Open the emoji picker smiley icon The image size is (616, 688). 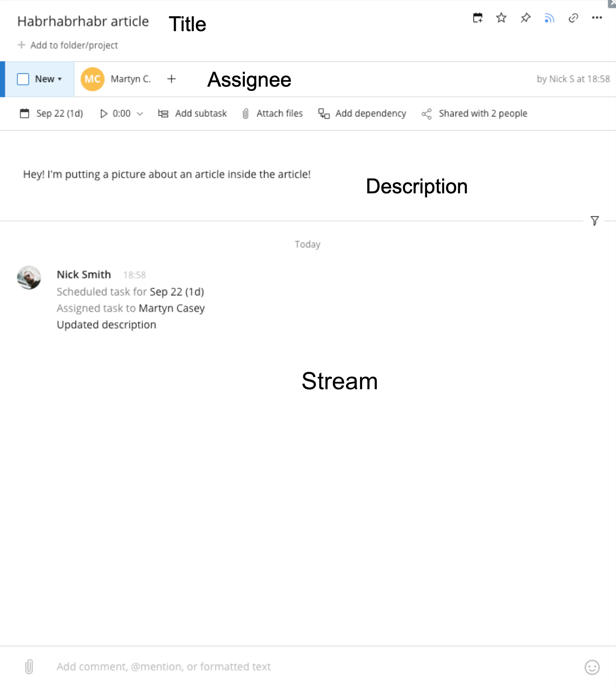[592, 667]
